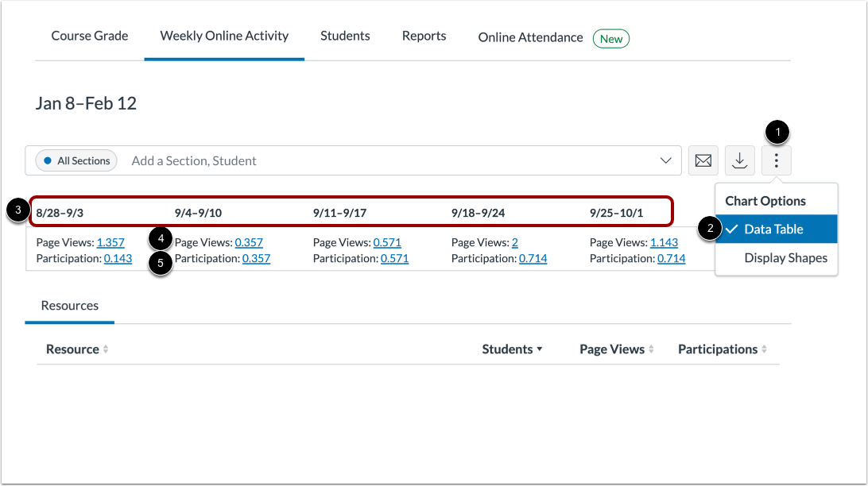Open the 0.714 Participation link for 9/25-10/1
The height and width of the screenshot is (486, 868).
pos(670,258)
